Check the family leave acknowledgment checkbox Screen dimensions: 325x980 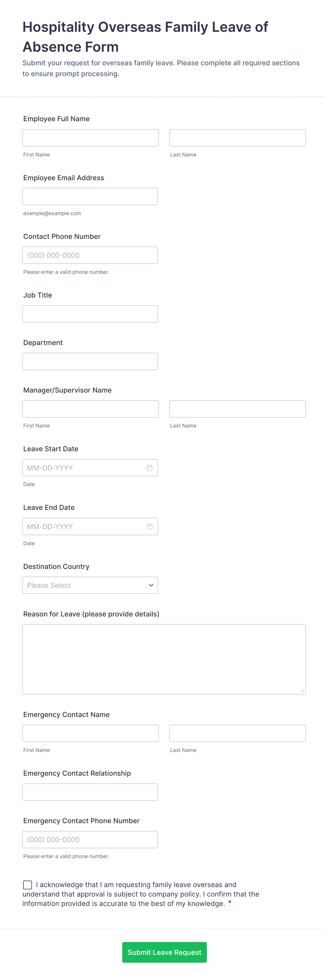pyautogui.click(x=27, y=885)
